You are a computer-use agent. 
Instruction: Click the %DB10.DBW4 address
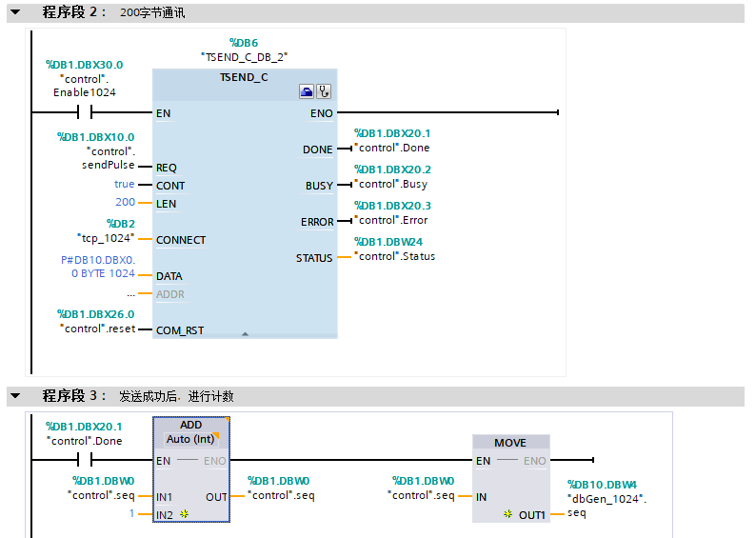pyautogui.click(x=602, y=485)
